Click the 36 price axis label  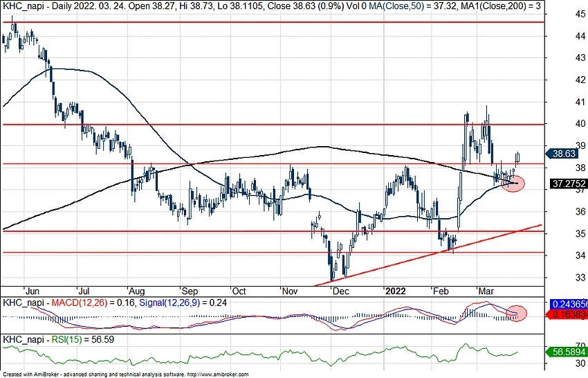pyautogui.click(x=580, y=212)
